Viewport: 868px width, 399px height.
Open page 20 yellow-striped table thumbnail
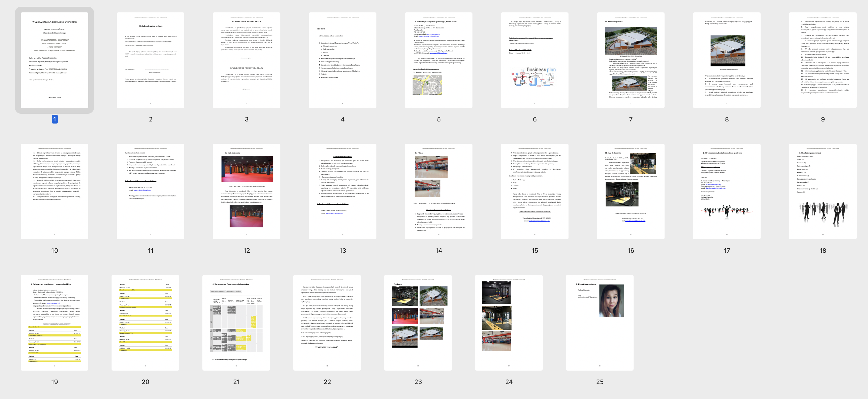(145, 323)
